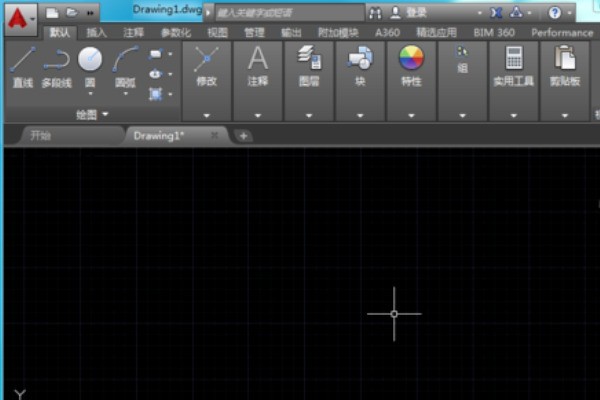This screenshot has height=400, width=600.
Task: Pick the Circle (圆) tool icon
Action: [x=90, y=60]
